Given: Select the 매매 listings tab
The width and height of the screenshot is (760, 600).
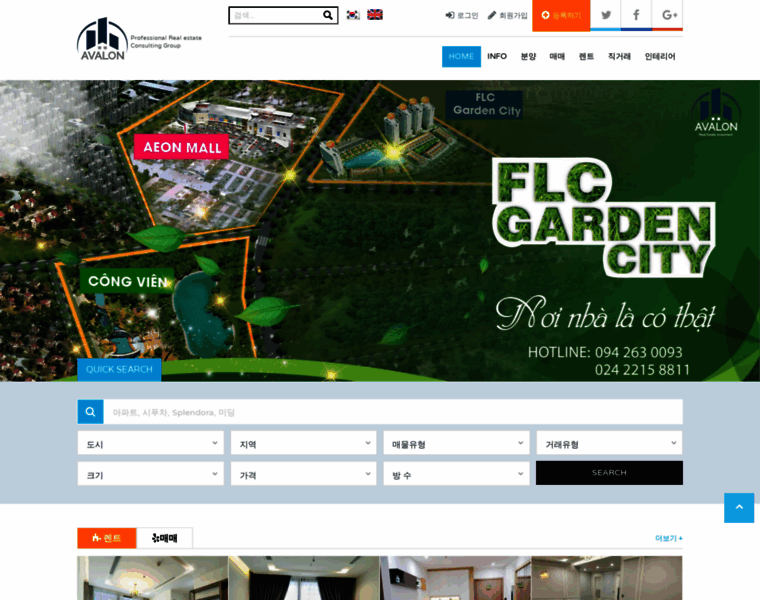Looking at the screenshot, I should [164, 538].
